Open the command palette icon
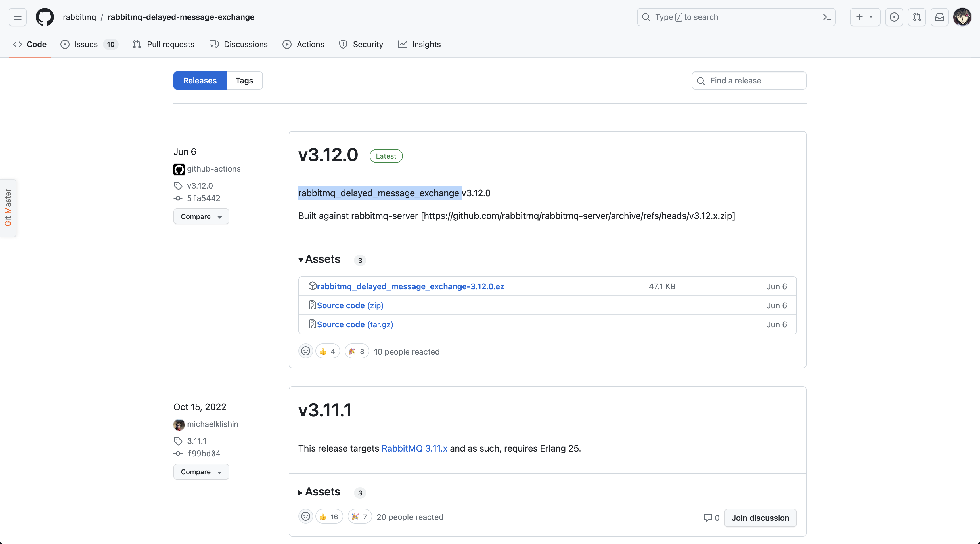The width and height of the screenshot is (980, 544). tap(826, 17)
